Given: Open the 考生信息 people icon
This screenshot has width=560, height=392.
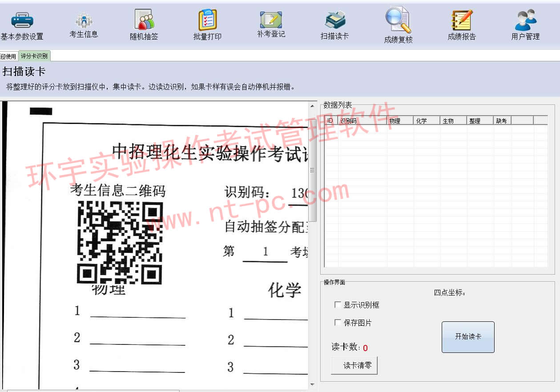Looking at the screenshot, I should coord(84,20).
